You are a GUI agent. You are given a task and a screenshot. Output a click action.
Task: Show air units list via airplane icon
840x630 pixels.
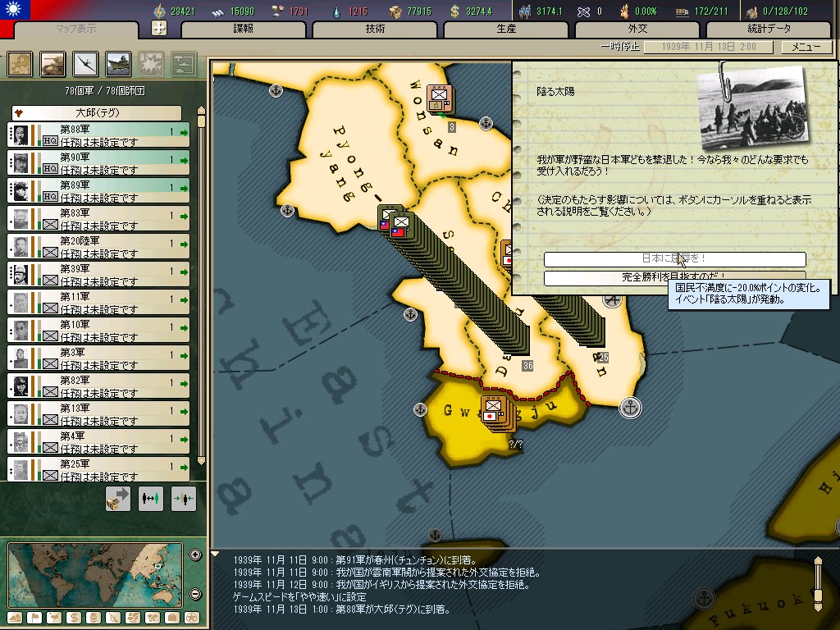[85, 64]
